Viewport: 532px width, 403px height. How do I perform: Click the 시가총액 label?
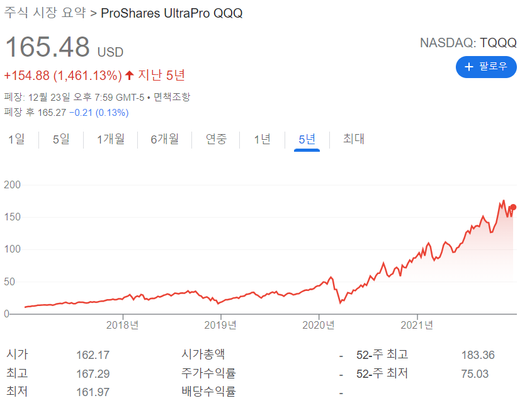pos(203,354)
